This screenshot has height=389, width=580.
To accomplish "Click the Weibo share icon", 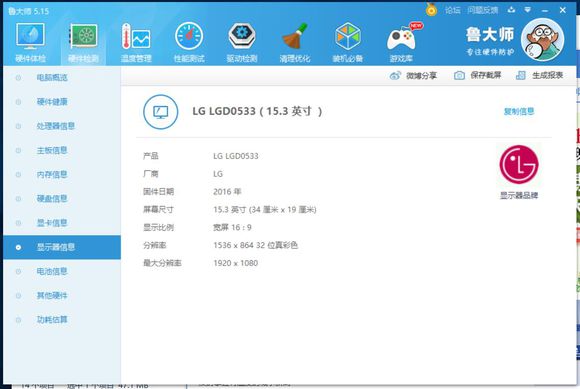I will (395, 76).
